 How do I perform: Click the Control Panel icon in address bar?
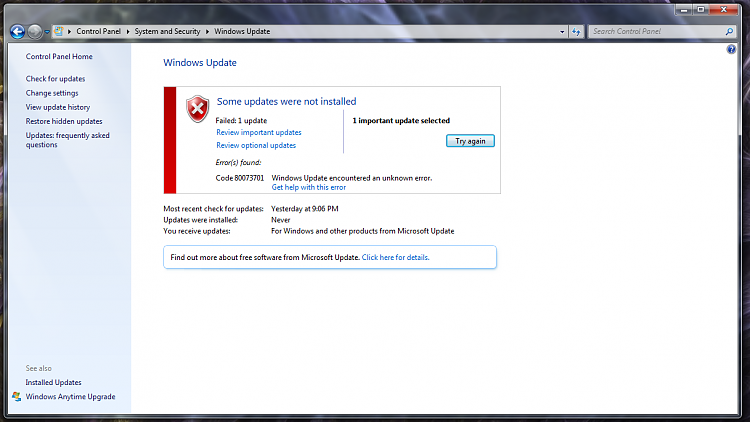click(58, 31)
